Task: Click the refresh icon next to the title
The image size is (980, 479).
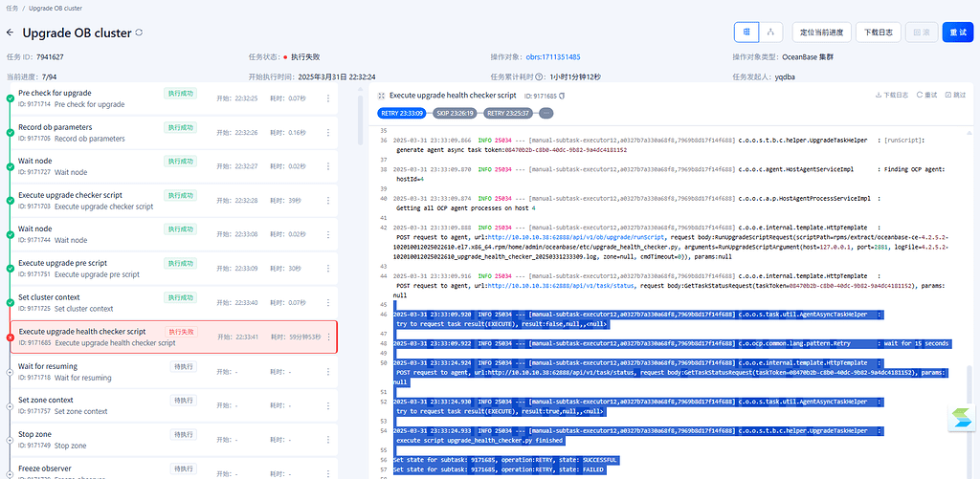Action: coord(140,33)
